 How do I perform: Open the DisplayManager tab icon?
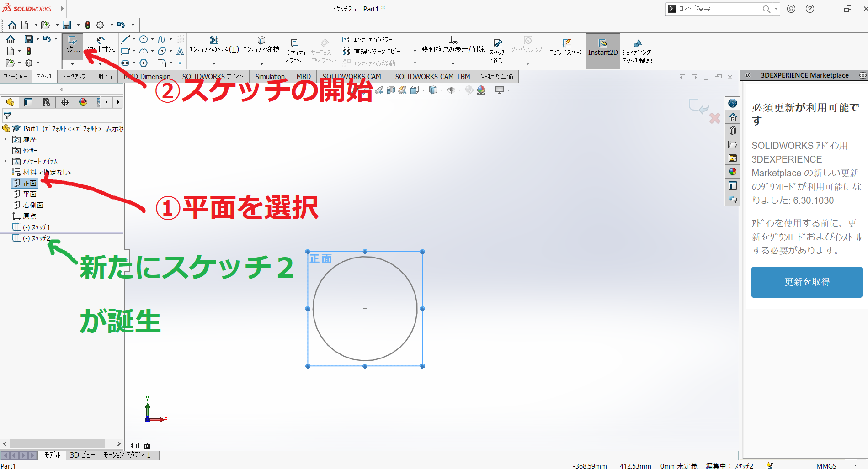(x=83, y=102)
